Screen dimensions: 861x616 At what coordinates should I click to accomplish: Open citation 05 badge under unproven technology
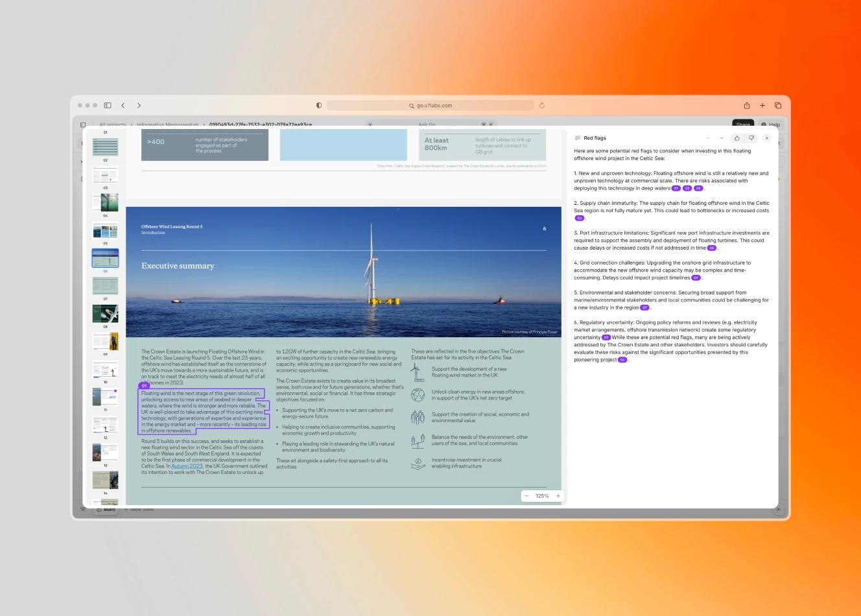click(x=698, y=189)
